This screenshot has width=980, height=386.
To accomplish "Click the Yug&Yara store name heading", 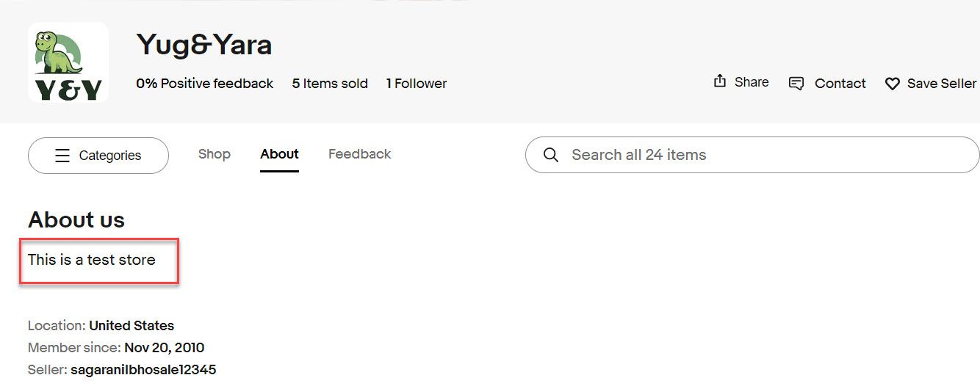I will [x=204, y=45].
